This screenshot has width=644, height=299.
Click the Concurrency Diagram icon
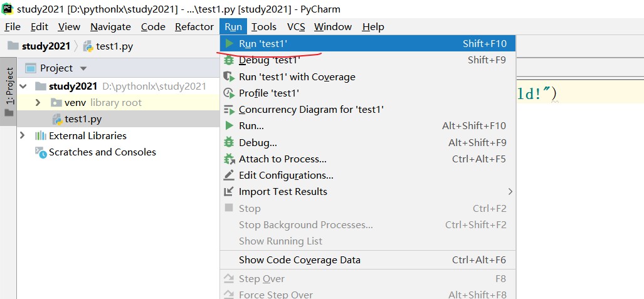coord(229,110)
